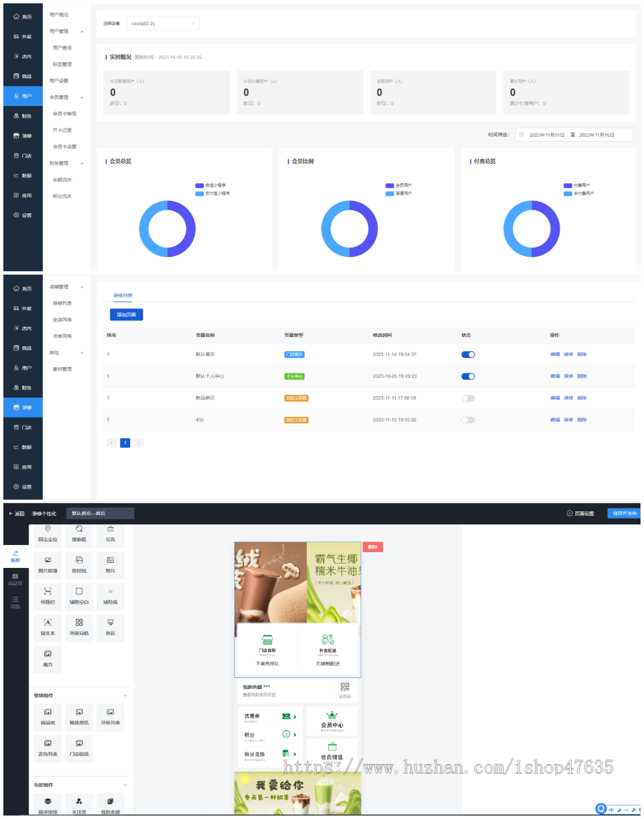Click the 添加页面 button
The image size is (644, 819).
click(127, 315)
